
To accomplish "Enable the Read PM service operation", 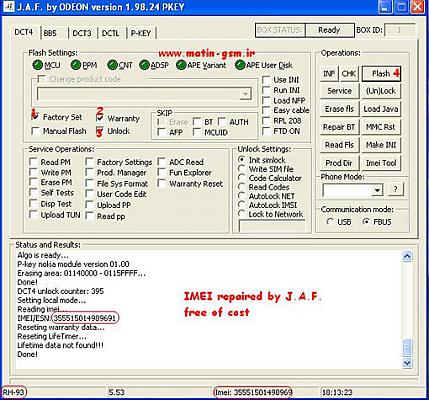I will coord(33,162).
